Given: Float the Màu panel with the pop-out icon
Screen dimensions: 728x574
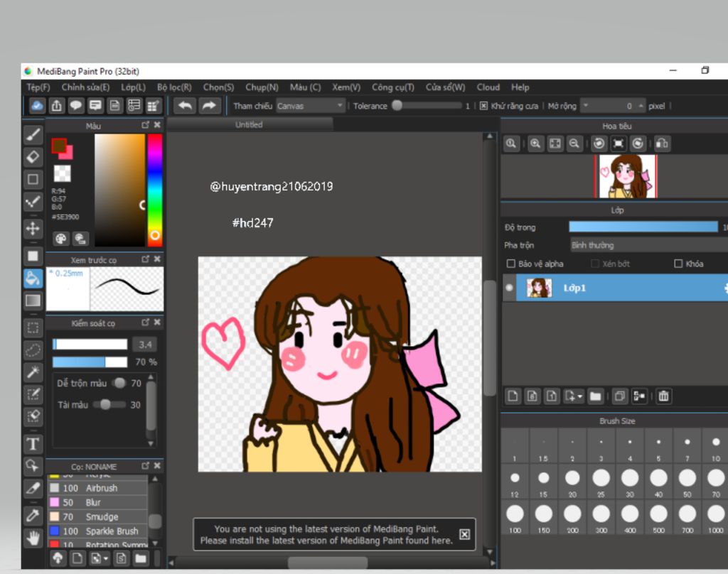Looking at the screenshot, I should pyautogui.click(x=145, y=125).
